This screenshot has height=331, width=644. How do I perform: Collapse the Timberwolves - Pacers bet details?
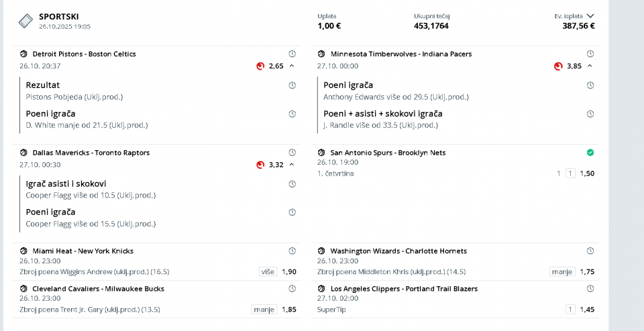point(590,66)
